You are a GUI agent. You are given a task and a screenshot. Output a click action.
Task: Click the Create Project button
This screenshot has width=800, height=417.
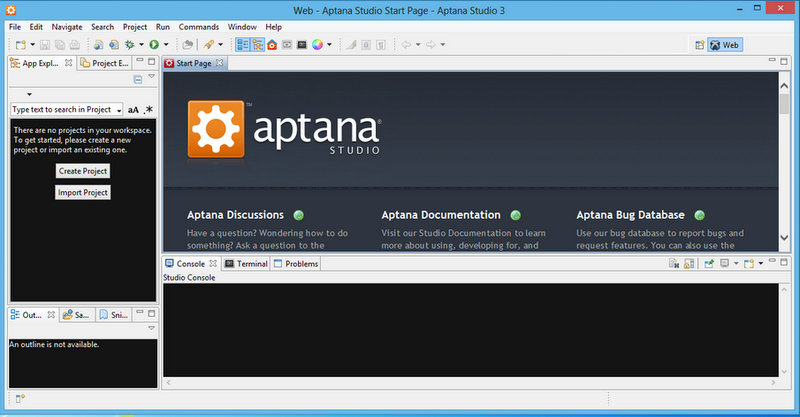pos(83,171)
